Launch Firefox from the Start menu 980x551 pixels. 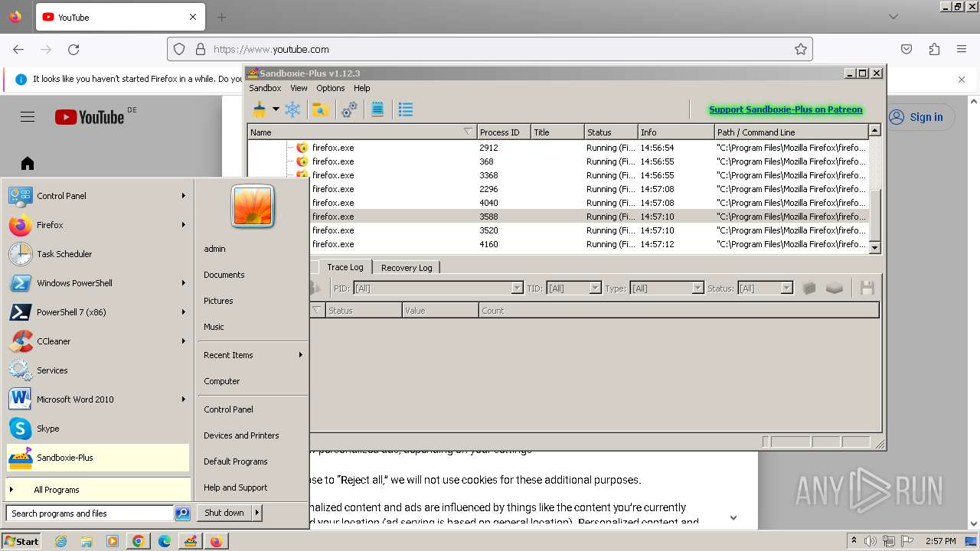98,225
